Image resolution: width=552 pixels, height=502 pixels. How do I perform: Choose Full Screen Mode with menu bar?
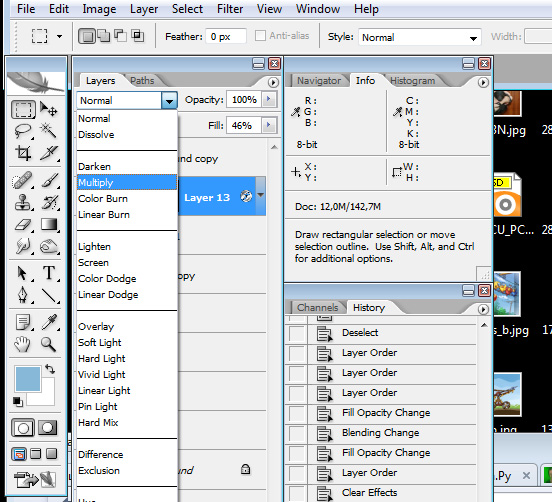coord(36,454)
